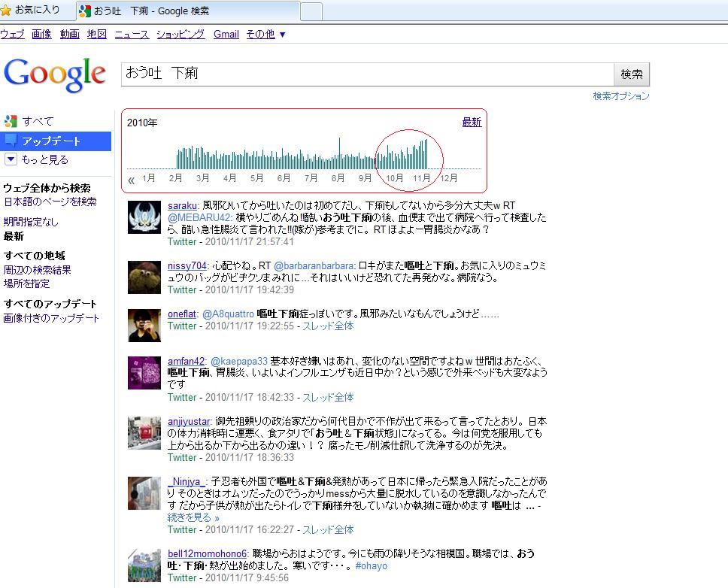
Task: Open the Gmail link
Action: coord(226,35)
